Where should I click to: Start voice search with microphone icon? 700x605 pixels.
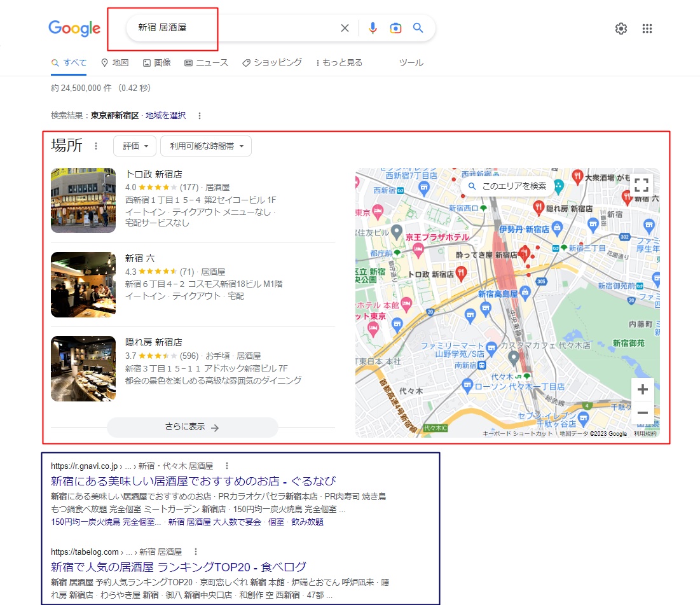373,28
